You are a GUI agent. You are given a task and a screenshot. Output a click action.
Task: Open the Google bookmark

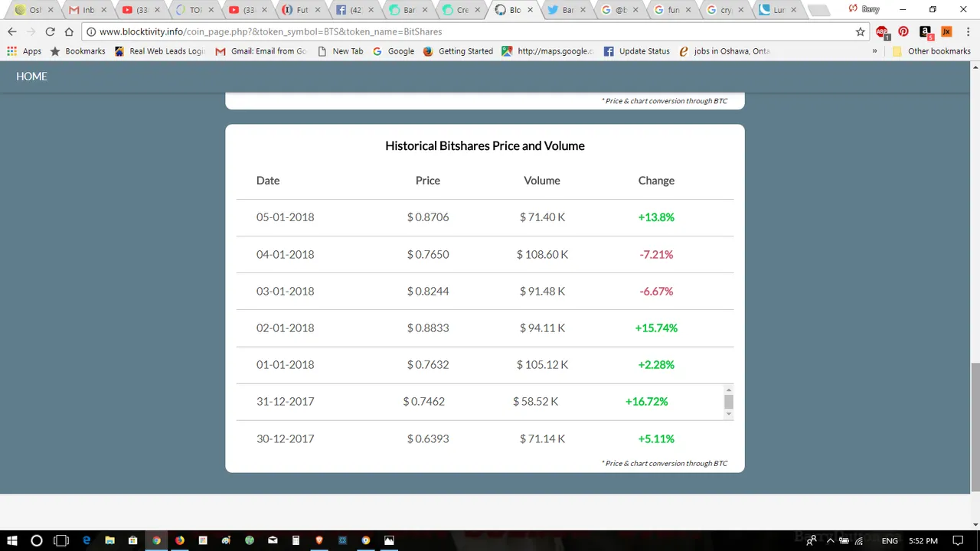coord(394,51)
